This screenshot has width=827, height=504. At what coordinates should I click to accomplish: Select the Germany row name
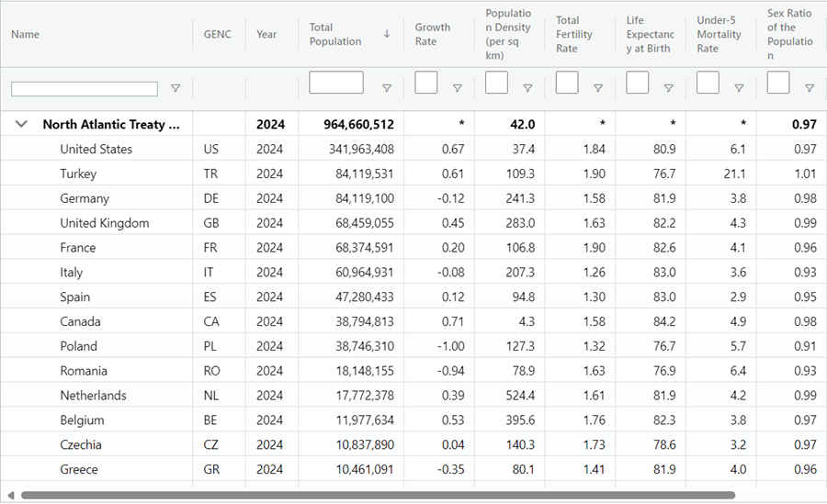[x=85, y=198]
